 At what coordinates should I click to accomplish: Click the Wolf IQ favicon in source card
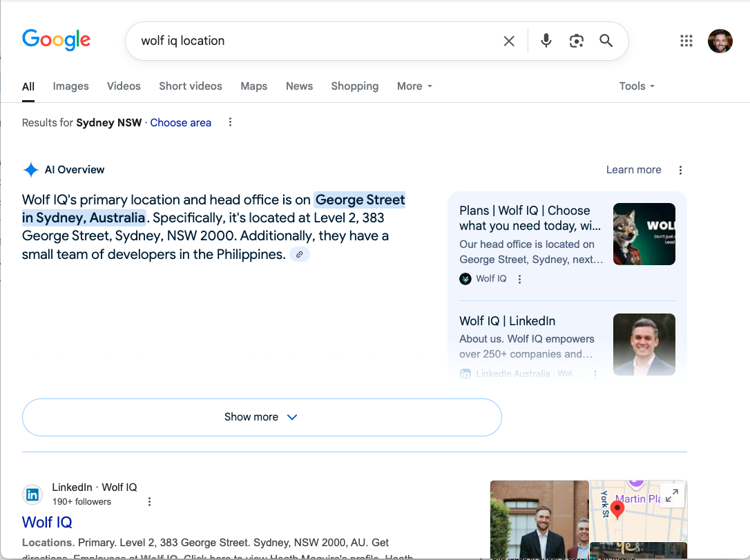[465, 279]
